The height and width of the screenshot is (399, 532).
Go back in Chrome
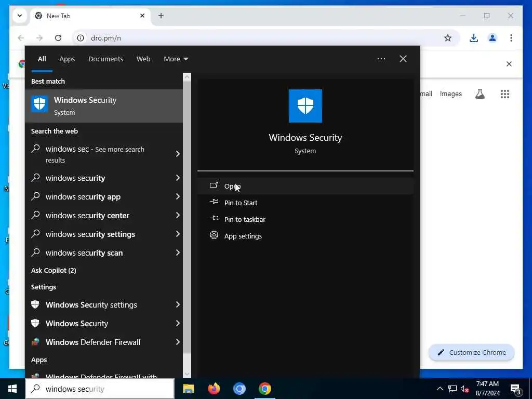click(21, 38)
